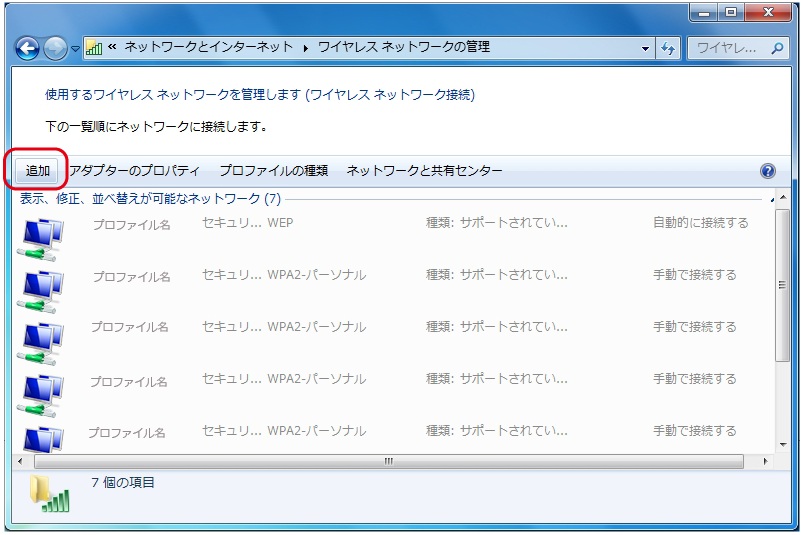Click the search magnifier icon
The height and width of the screenshot is (535, 803).
(x=777, y=47)
